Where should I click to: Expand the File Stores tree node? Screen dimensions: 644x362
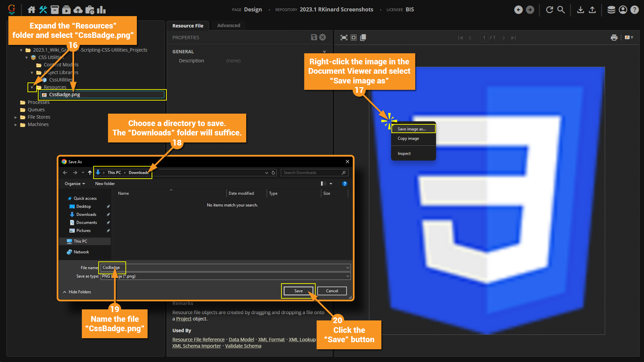(x=15, y=117)
